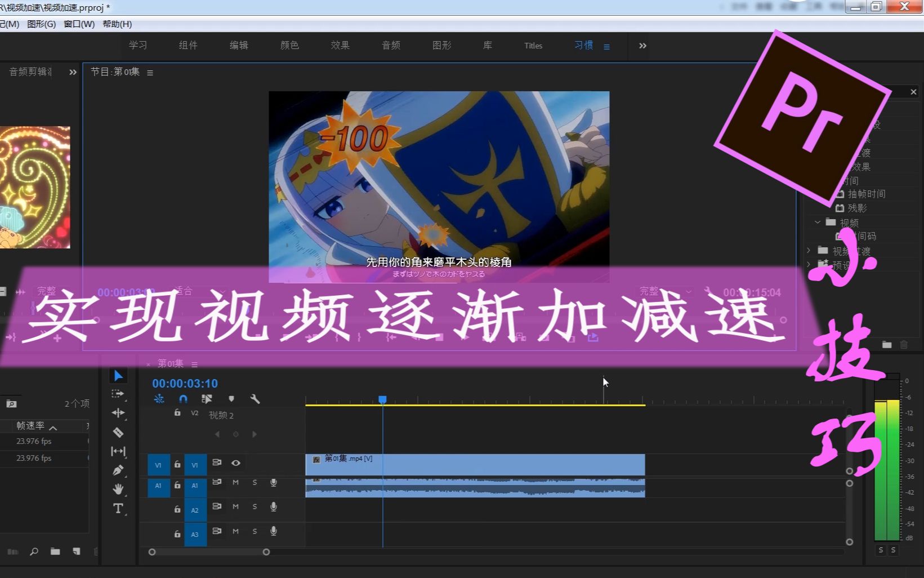
Task: Collapse the 视频 folder in effects
Action: (x=818, y=223)
